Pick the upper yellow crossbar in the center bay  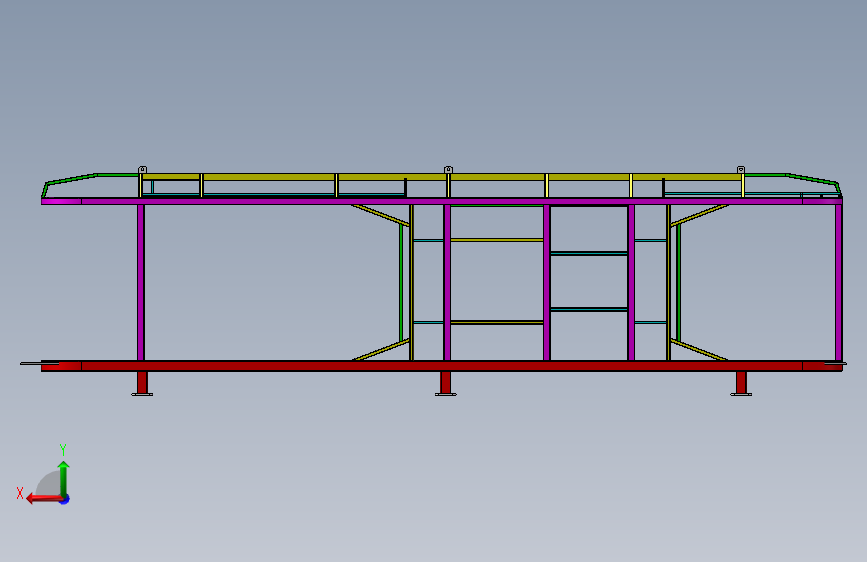(x=497, y=240)
